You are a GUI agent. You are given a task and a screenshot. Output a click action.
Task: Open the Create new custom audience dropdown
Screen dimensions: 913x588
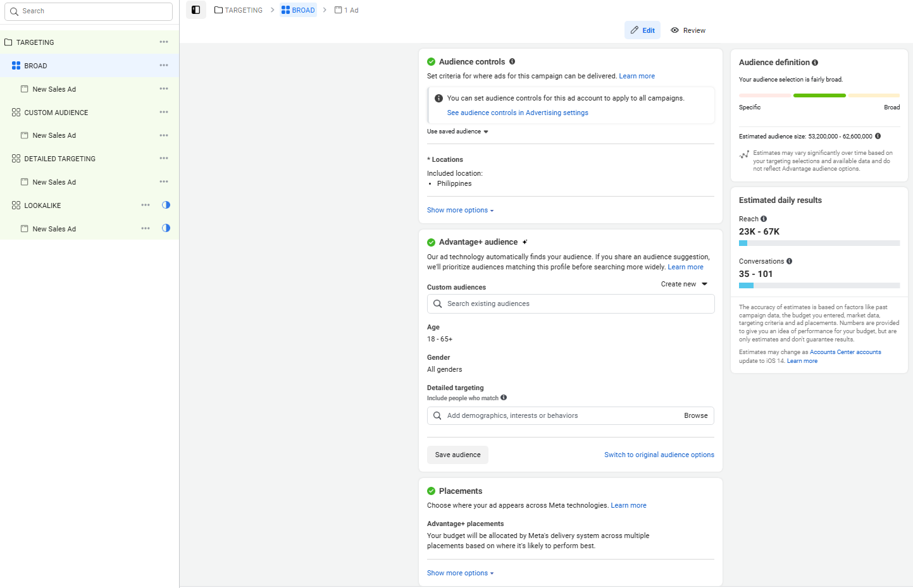tap(684, 284)
